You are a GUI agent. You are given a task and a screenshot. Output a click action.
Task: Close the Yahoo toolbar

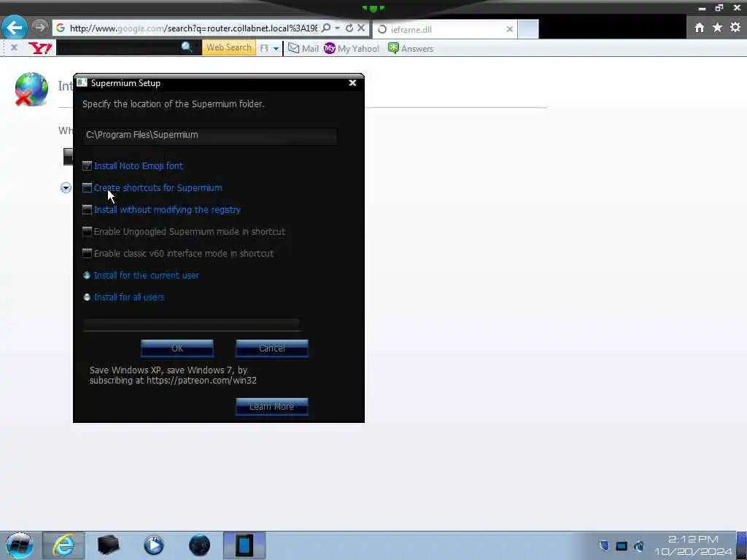14,47
